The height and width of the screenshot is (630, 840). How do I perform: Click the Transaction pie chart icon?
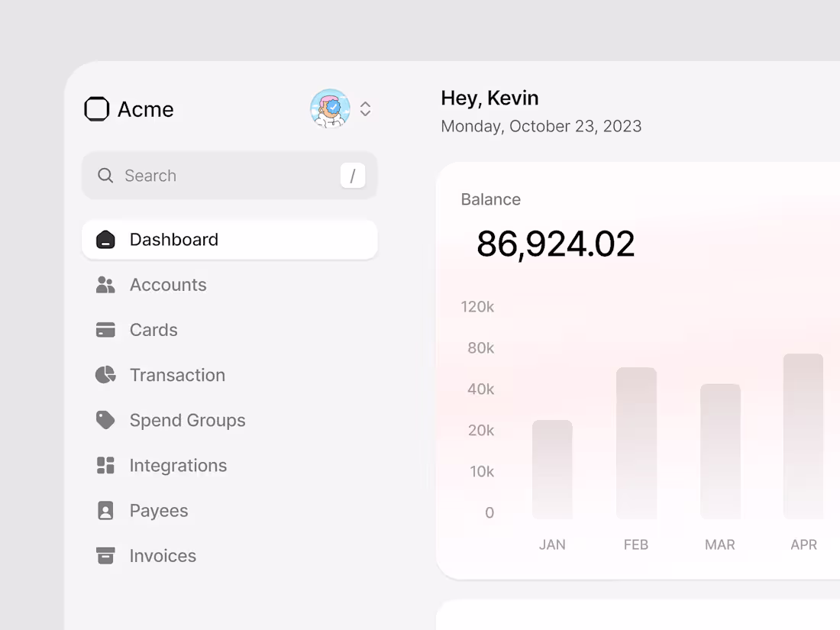tap(105, 374)
